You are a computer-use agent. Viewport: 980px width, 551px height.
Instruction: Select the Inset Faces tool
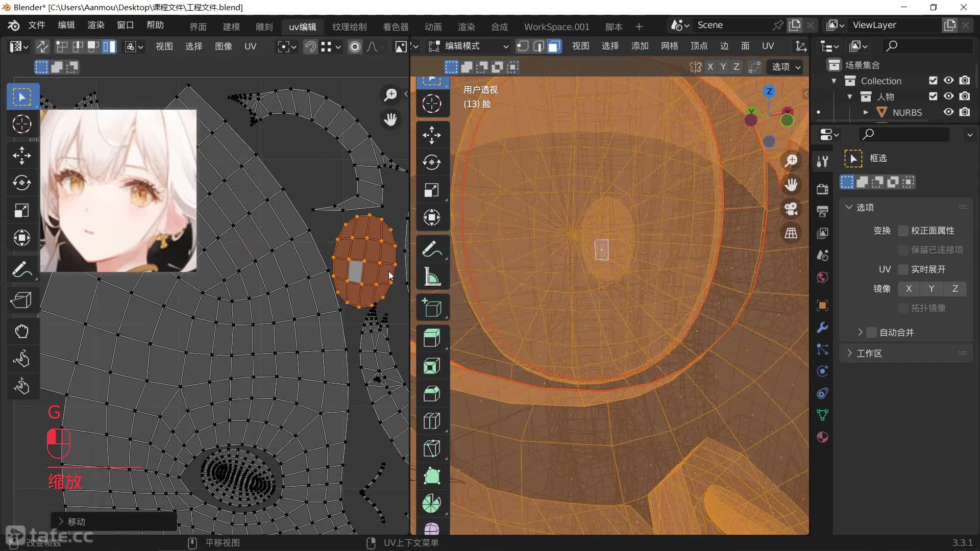point(432,366)
